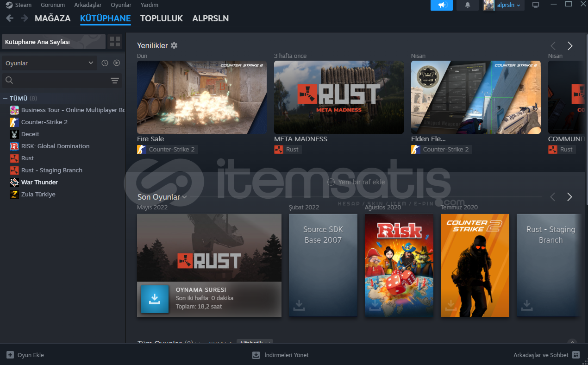Click Kütüphane Ana Sayfası button
Image resolution: width=588 pixels, height=365 pixels.
point(54,42)
